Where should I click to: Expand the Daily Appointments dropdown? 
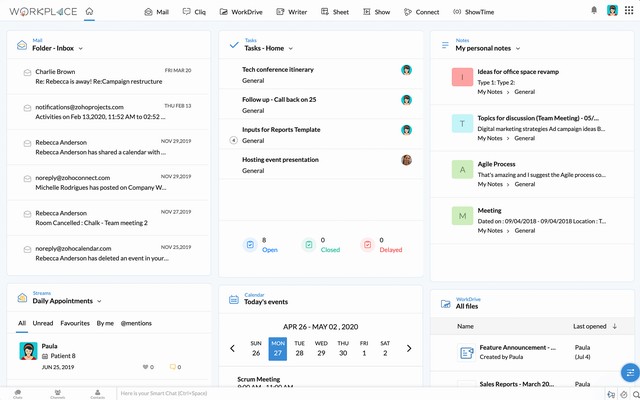click(99, 301)
